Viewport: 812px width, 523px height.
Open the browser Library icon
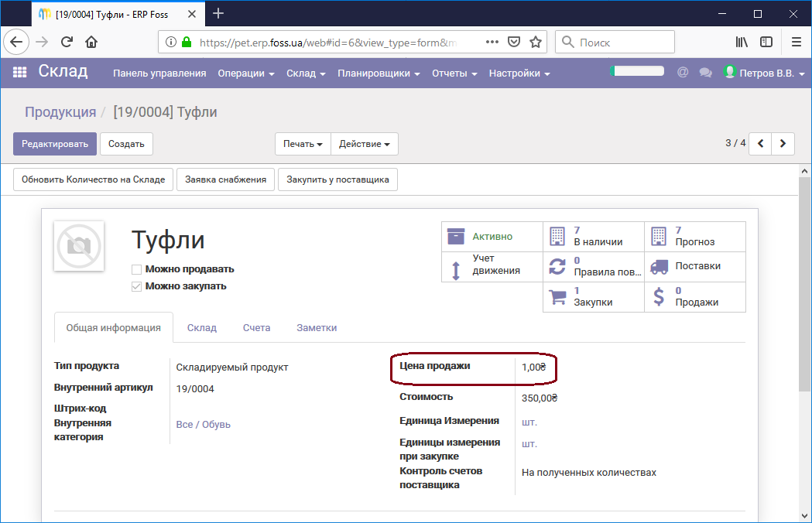point(742,42)
